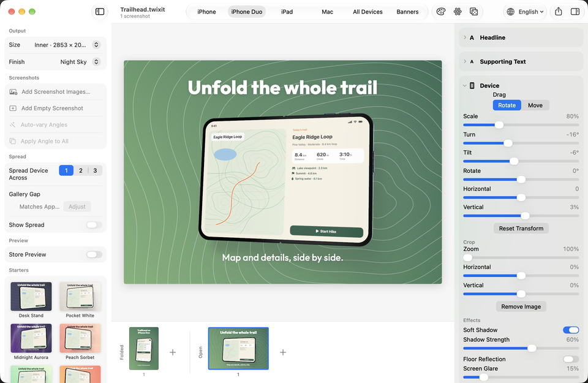Click the Apply Angle to All icon
This screenshot has height=383, width=588.
pyautogui.click(x=13, y=142)
